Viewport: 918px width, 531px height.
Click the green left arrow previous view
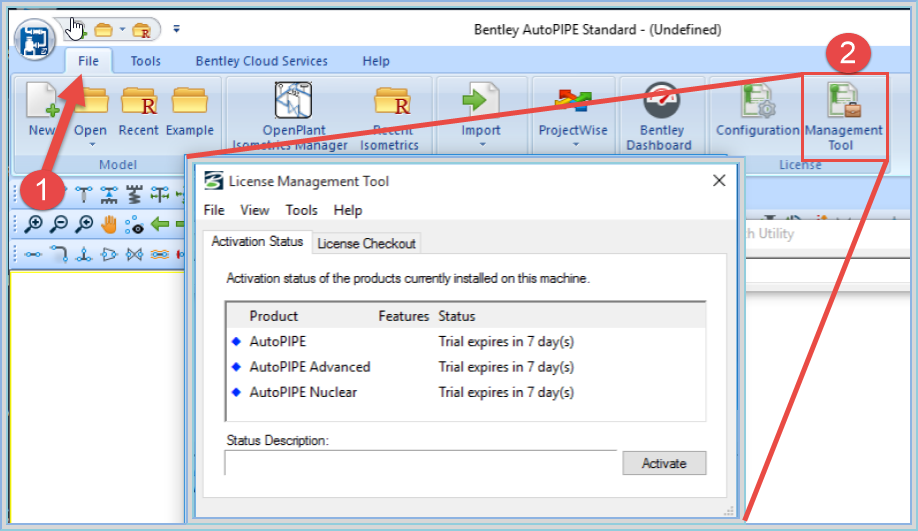[x=160, y=224]
